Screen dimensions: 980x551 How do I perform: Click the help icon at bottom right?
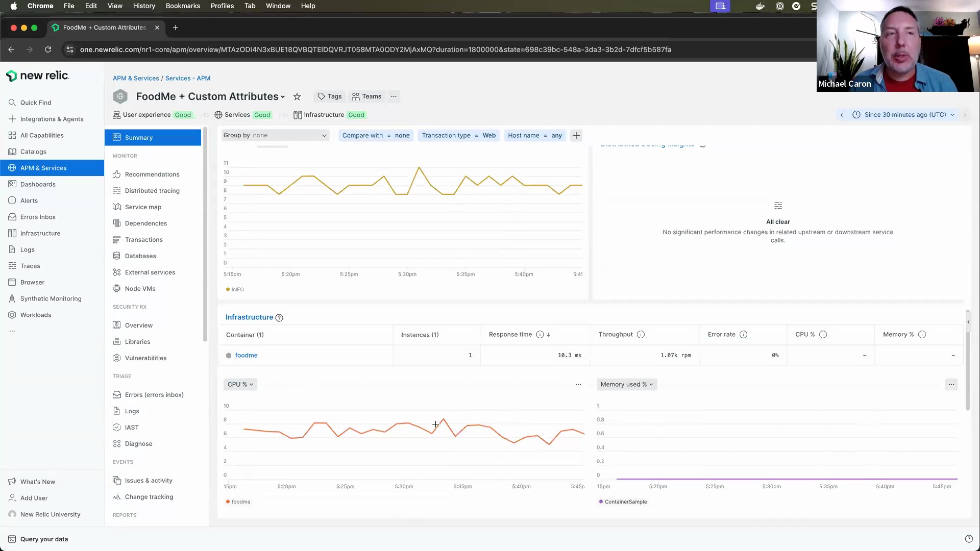tap(969, 539)
